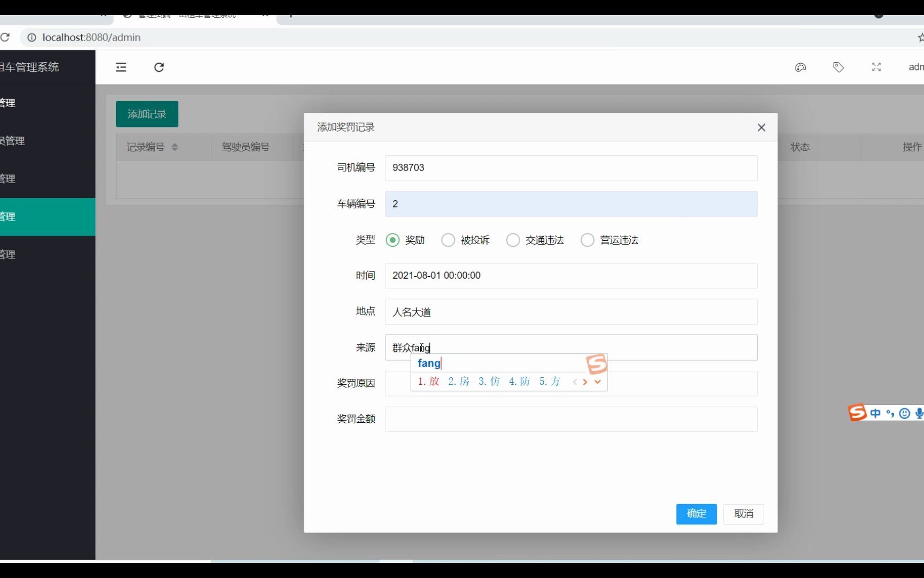This screenshot has height=578, width=924.
Task: Switch the 中 Chinese/English input mode
Action: (x=875, y=413)
